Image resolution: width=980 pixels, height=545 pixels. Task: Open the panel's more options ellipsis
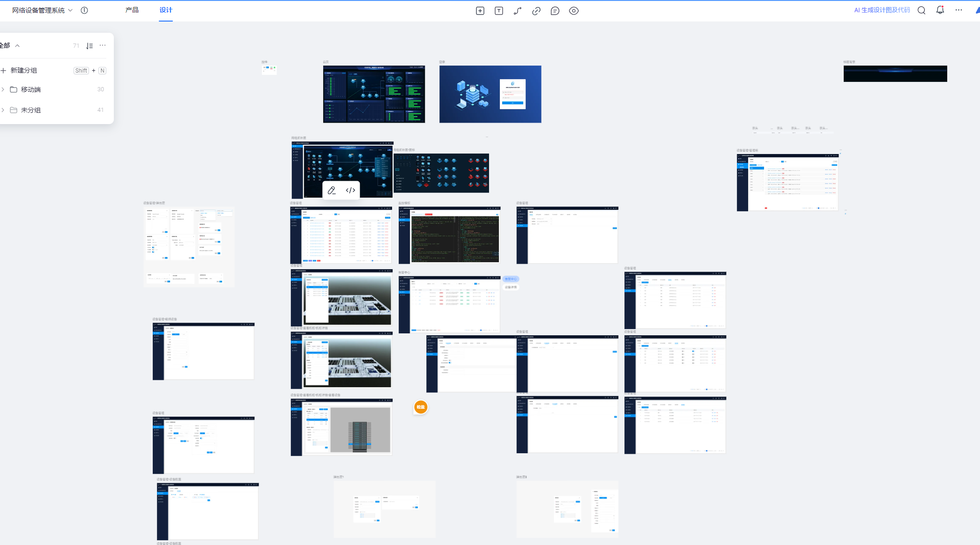pos(103,45)
